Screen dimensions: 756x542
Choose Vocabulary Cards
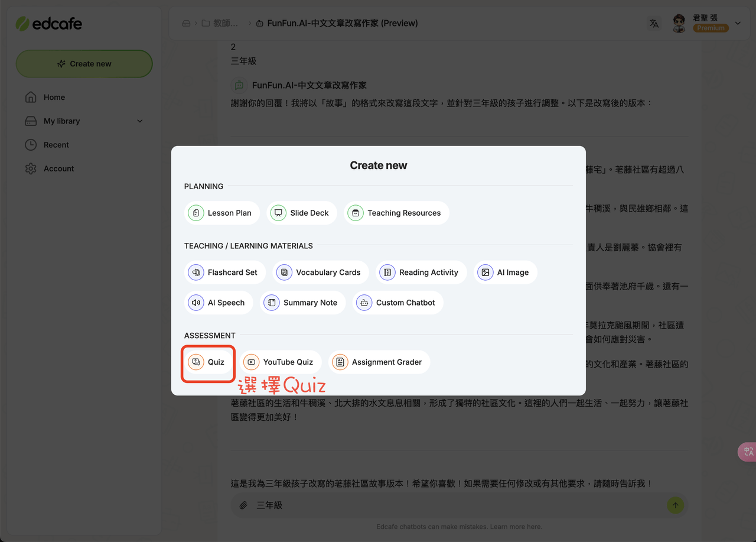(x=321, y=272)
